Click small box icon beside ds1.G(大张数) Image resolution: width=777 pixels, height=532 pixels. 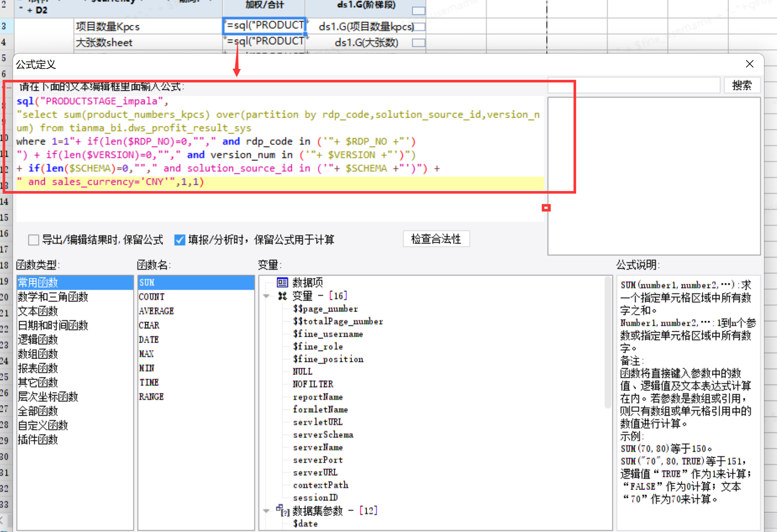click(418, 43)
